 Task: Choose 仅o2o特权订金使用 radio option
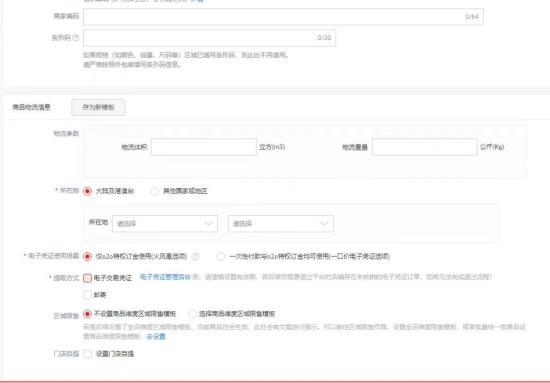(87, 257)
